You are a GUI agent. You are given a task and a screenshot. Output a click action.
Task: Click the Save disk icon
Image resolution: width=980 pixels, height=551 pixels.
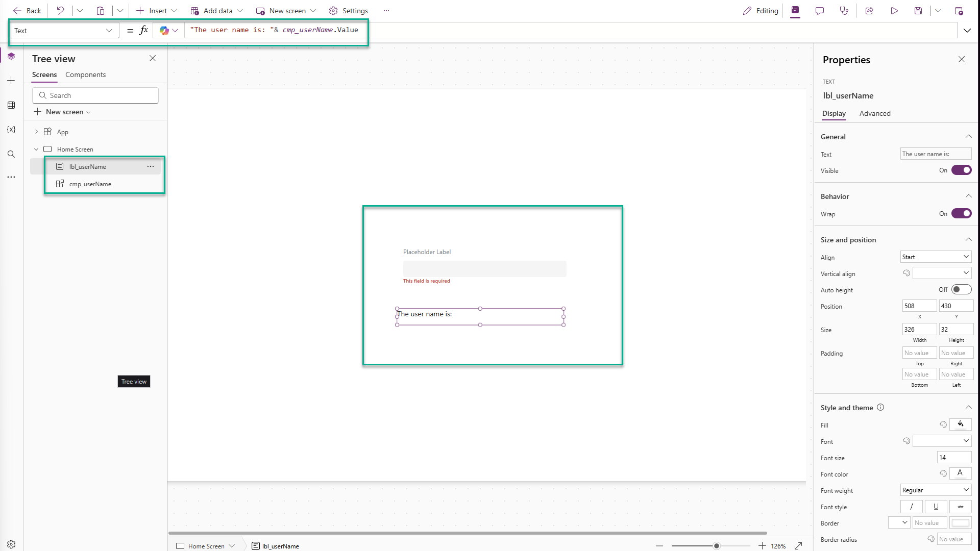918,11
